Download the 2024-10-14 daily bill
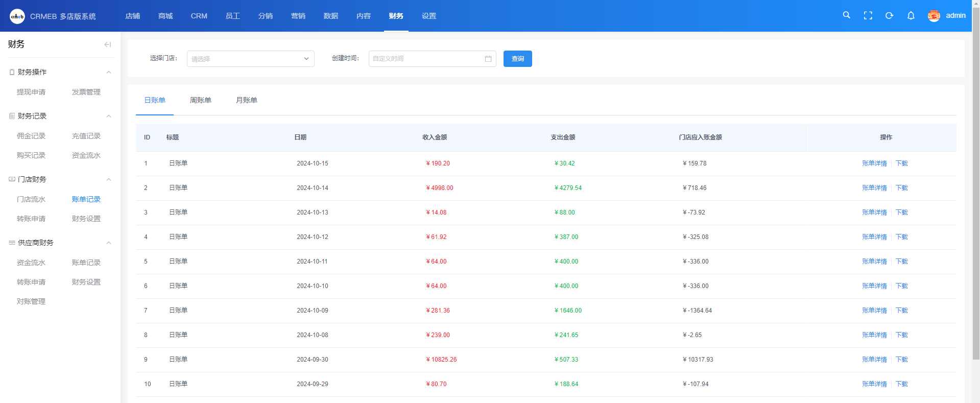This screenshot has height=403, width=980. point(901,188)
